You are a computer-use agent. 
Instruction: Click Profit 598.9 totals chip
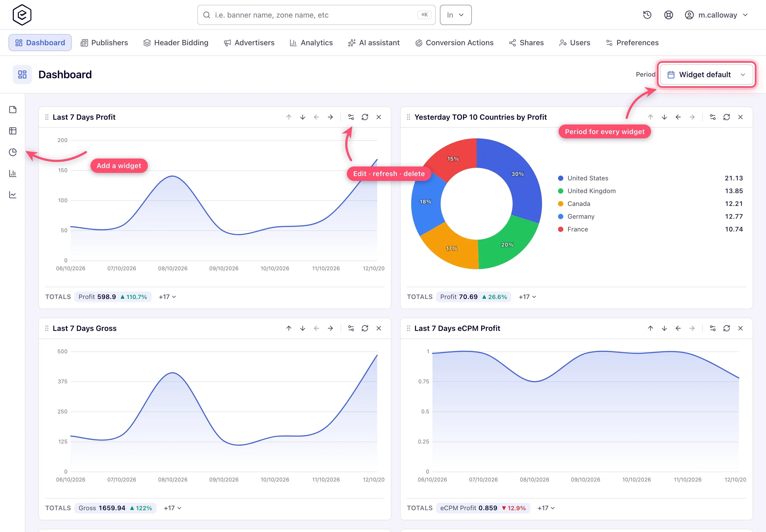coord(113,297)
